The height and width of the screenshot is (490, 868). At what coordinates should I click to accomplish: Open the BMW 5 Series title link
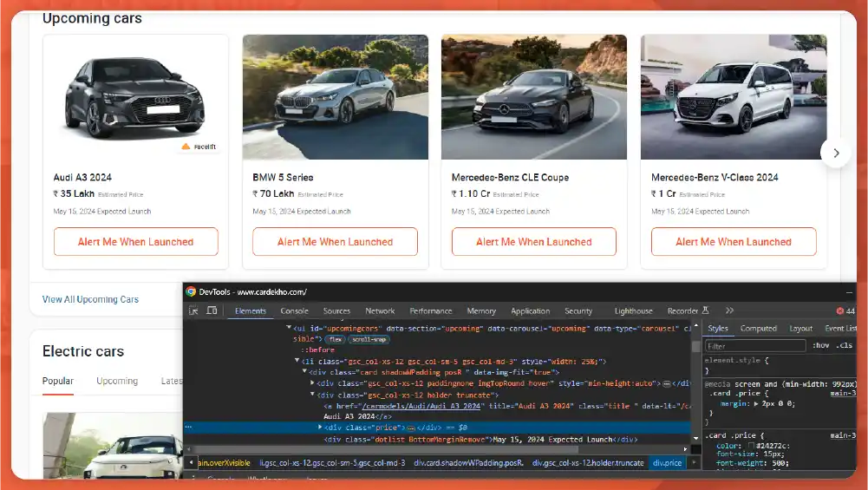click(283, 178)
